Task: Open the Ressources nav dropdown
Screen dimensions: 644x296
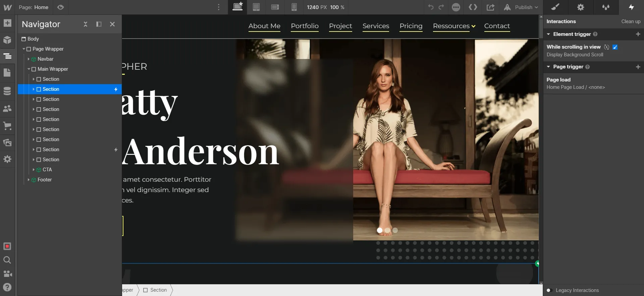Action: click(454, 26)
